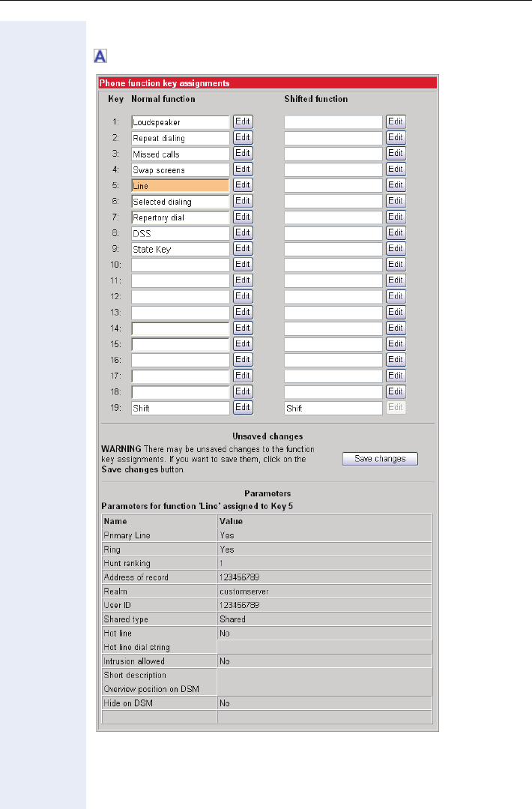The image size is (532, 809).
Task: Edit the DSS key assignment
Action: [x=243, y=232]
